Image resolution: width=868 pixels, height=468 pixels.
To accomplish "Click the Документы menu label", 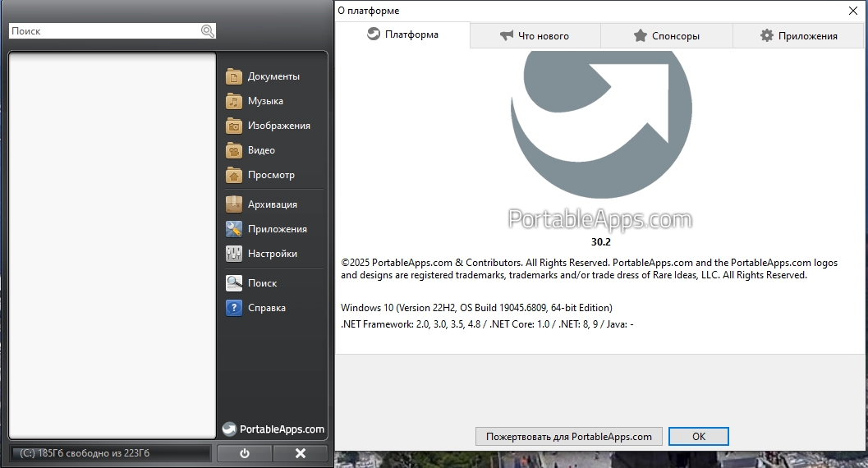I will coord(273,76).
